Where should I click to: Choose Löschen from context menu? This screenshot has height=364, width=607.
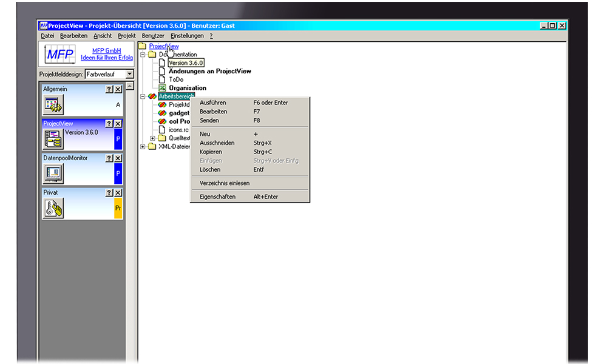click(x=249, y=169)
